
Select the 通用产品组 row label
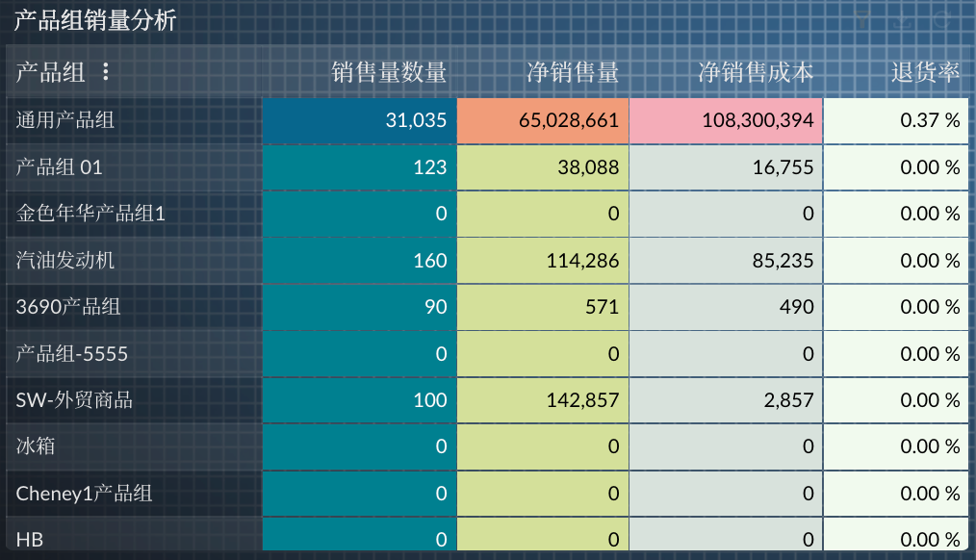[x=63, y=120]
